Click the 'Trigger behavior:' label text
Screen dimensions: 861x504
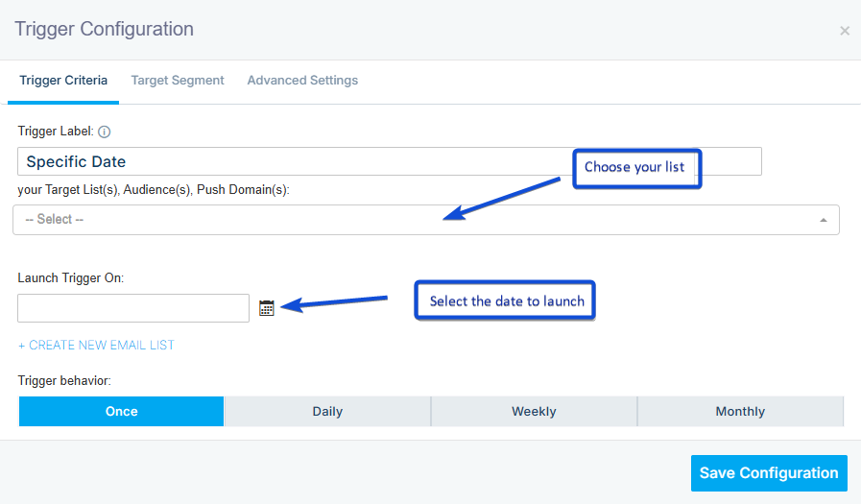(x=64, y=381)
